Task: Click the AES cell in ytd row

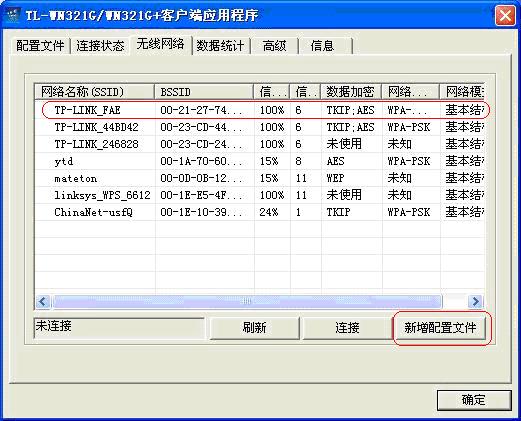Action: coord(335,161)
